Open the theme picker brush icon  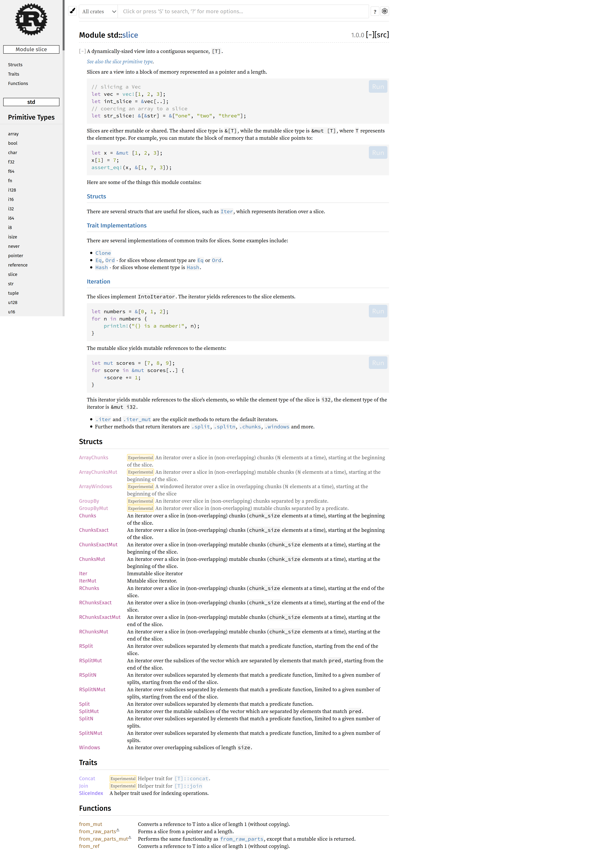click(x=72, y=11)
